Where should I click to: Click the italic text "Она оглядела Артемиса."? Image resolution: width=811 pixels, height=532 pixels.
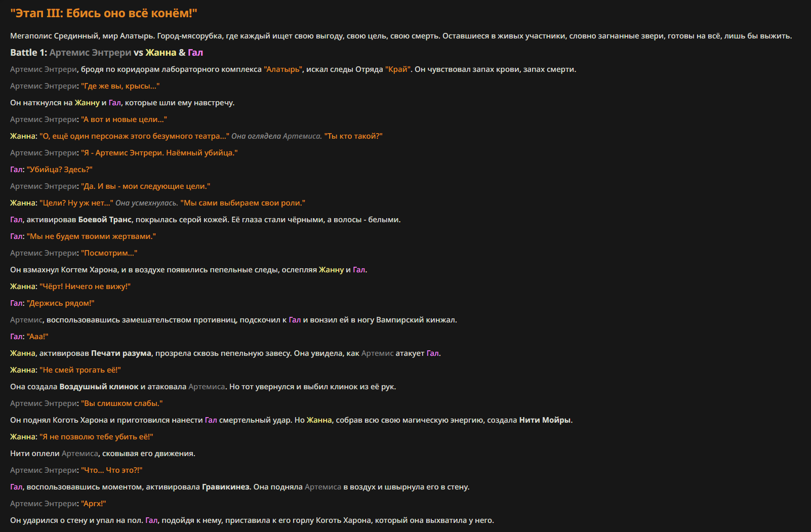276,136
